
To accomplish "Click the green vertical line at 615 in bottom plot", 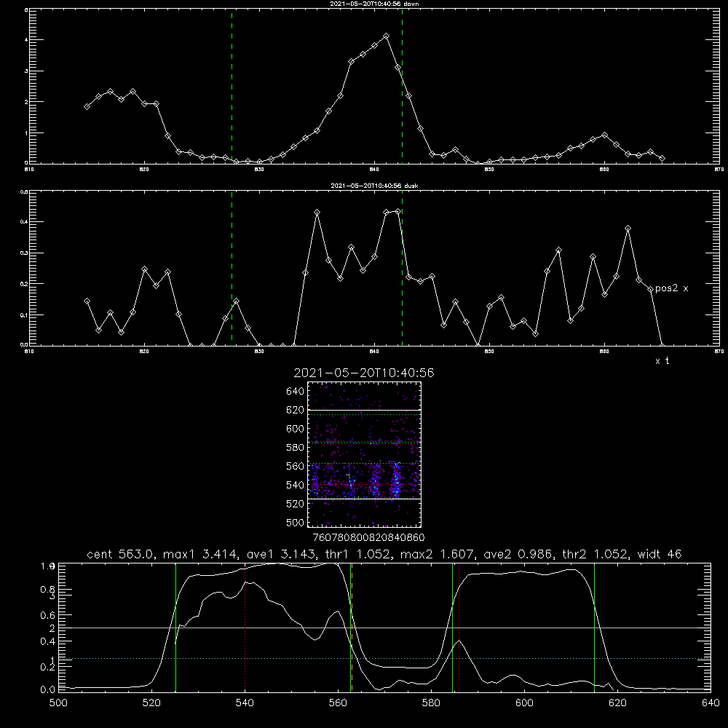I will [594, 628].
